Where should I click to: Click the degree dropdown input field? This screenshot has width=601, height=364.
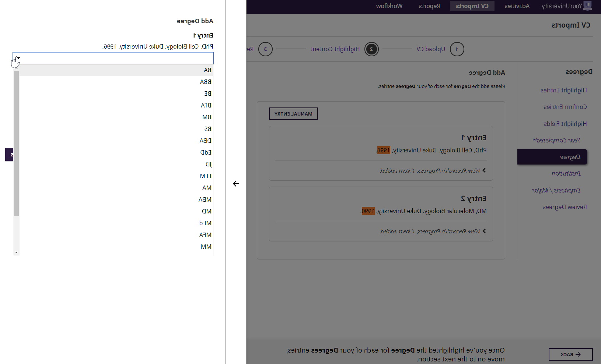(113, 58)
